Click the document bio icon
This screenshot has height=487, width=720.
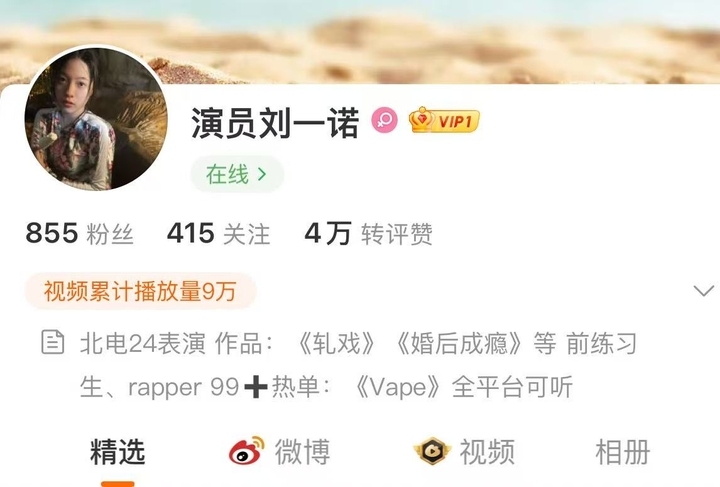53,342
